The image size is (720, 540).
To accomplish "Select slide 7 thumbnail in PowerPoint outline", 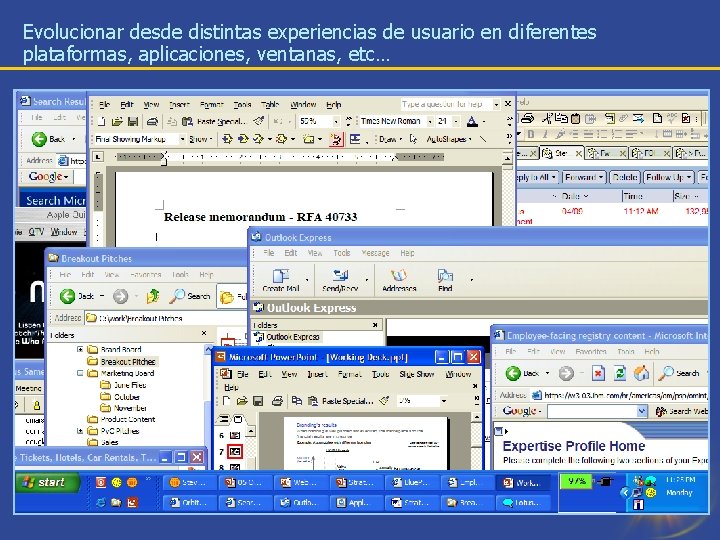I will [235, 451].
